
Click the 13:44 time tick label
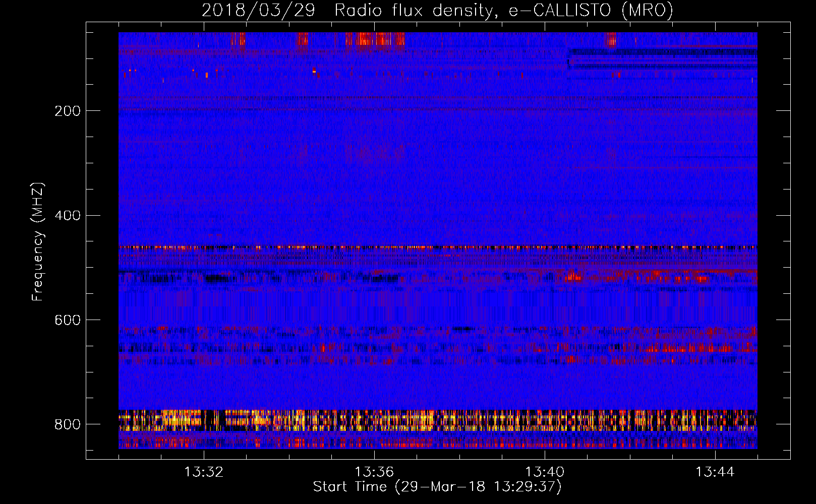715,472
